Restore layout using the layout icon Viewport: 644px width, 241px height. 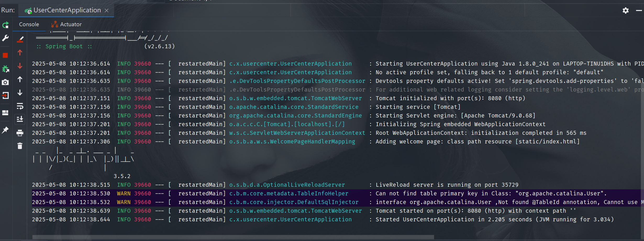(5, 113)
